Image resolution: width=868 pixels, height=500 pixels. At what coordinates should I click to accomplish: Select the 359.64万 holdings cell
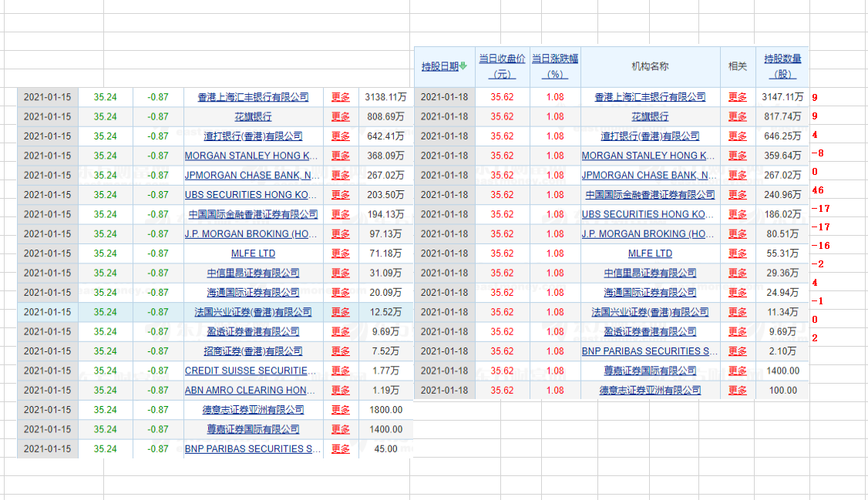coord(782,156)
